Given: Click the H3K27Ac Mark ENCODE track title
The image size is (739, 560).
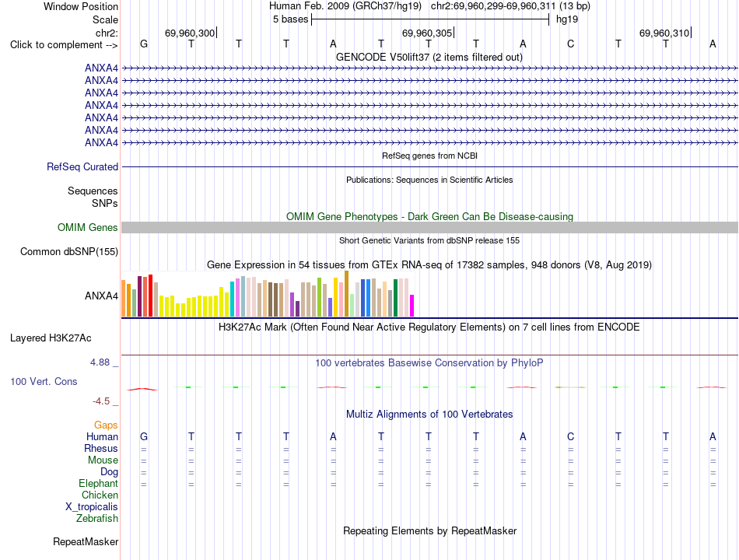Looking at the screenshot, I should (x=429, y=327).
